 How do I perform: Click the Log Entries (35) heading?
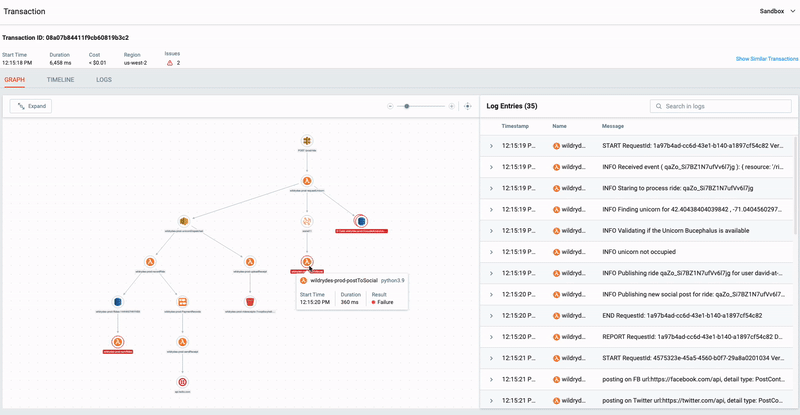coord(511,106)
